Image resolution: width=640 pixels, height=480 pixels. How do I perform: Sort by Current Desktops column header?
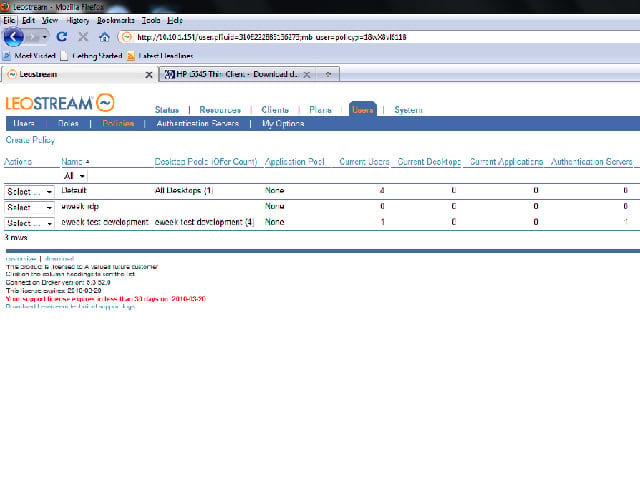click(x=429, y=162)
